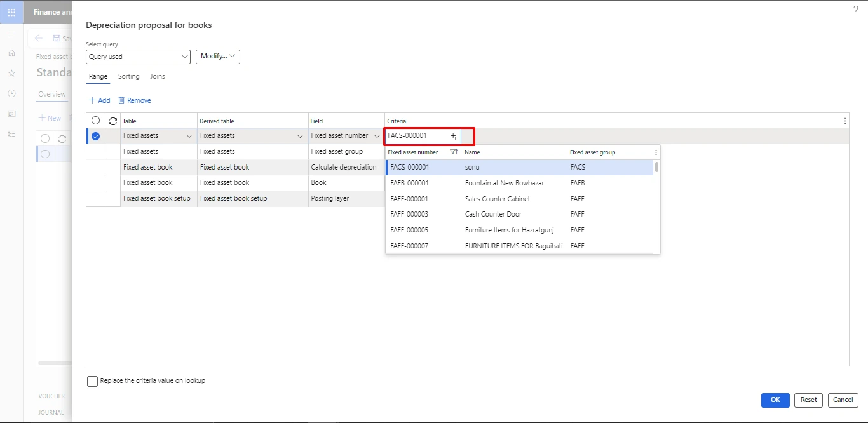Click the help question mark icon
This screenshot has height=423, width=868.
coord(855,10)
